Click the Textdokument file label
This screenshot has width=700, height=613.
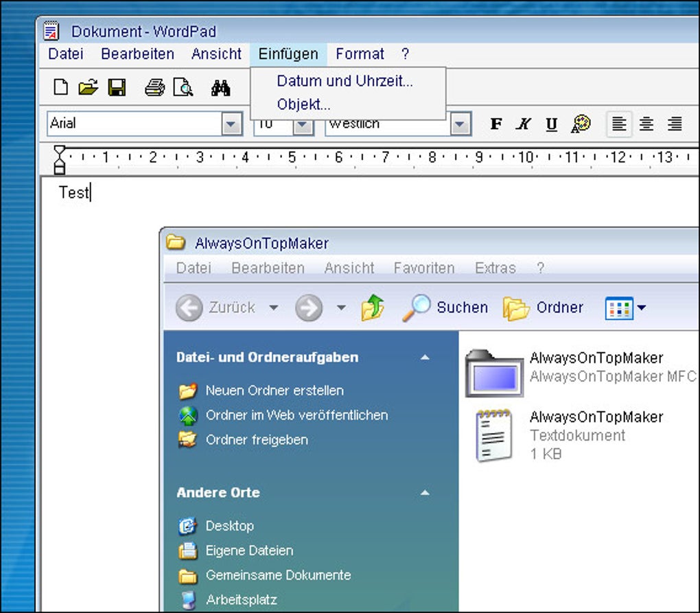pos(577,435)
